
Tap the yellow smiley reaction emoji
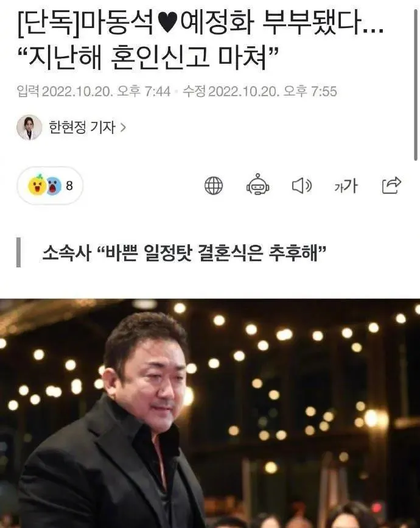coord(37,185)
